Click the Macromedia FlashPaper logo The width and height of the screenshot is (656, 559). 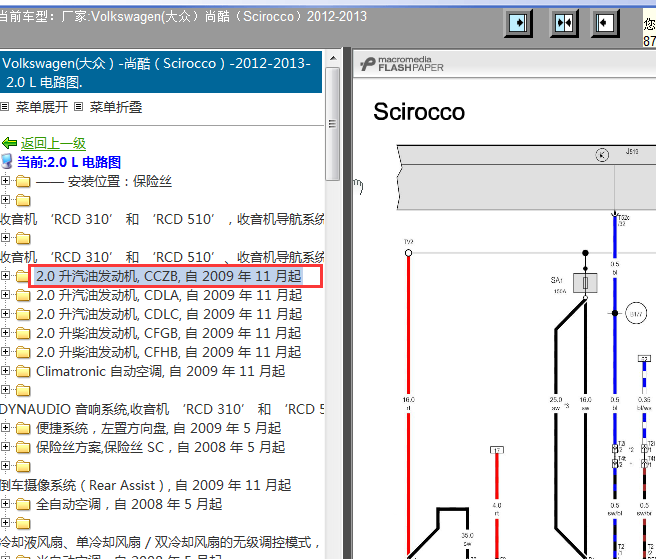[402, 64]
